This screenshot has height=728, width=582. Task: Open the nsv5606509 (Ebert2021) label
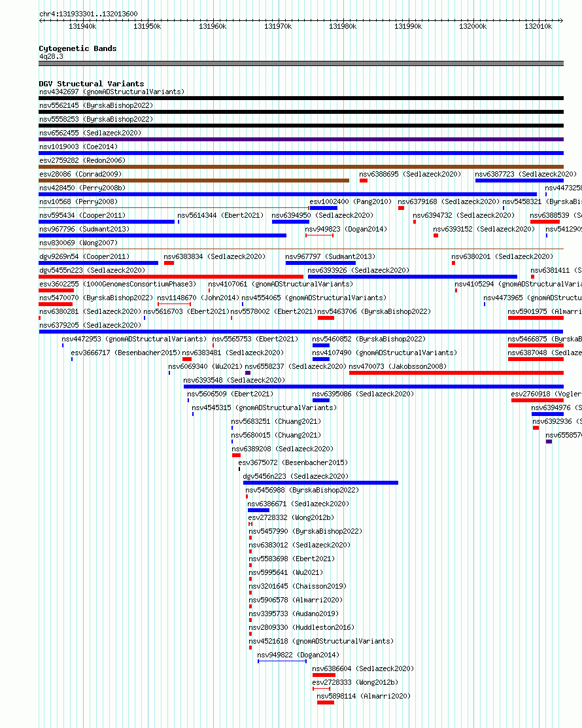click(230, 394)
